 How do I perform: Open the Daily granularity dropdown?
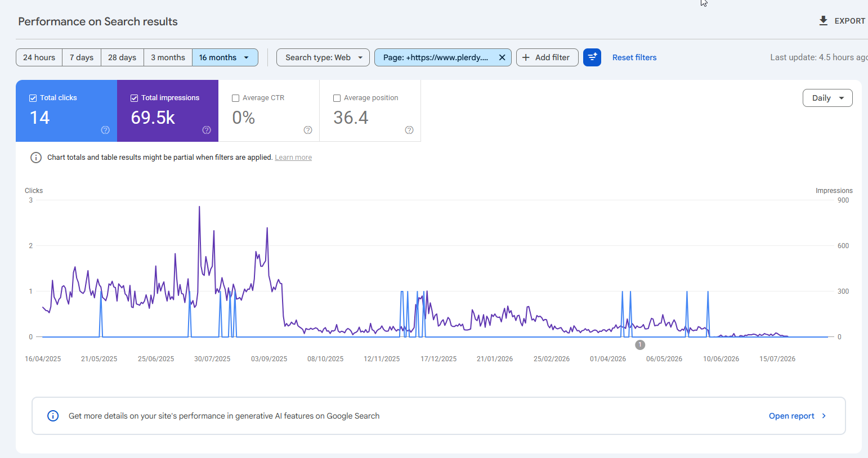[827, 98]
